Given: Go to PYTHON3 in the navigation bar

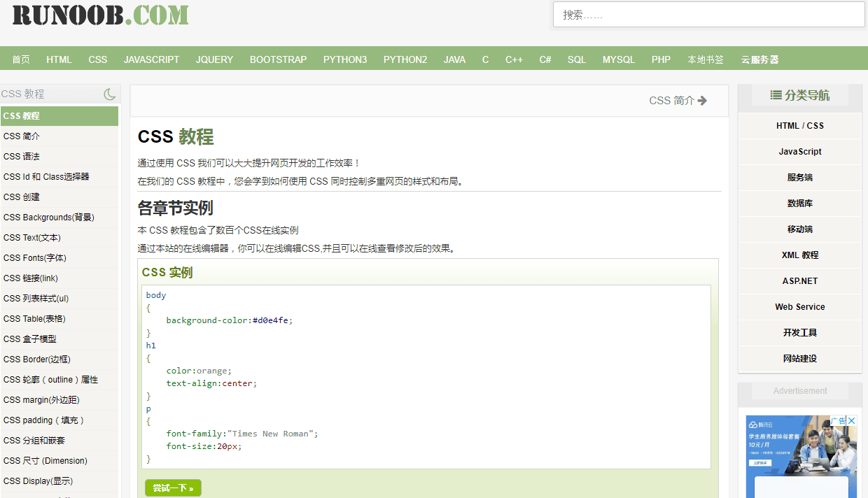Looking at the screenshot, I should (345, 59).
